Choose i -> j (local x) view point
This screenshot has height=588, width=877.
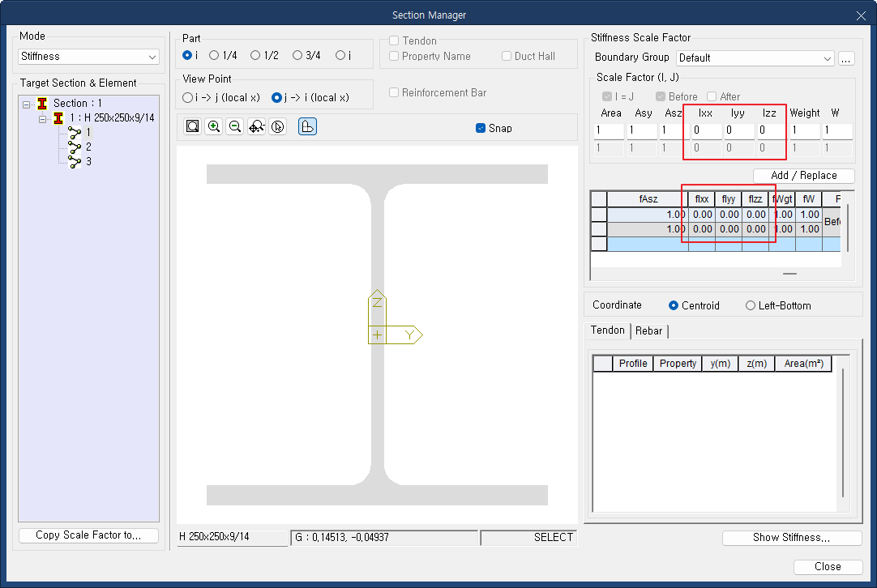(187, 98)
